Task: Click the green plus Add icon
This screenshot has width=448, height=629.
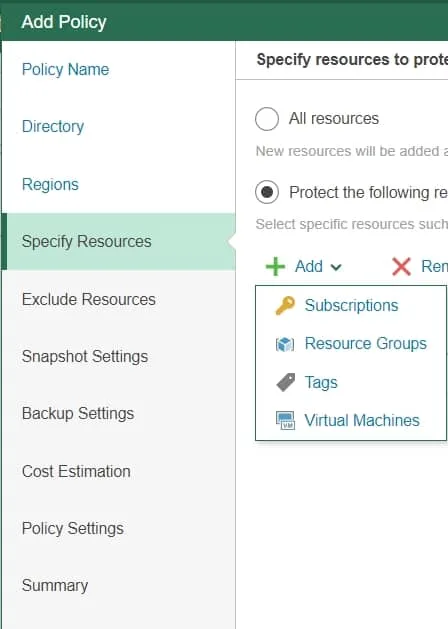Action: (x=275, y=267)
